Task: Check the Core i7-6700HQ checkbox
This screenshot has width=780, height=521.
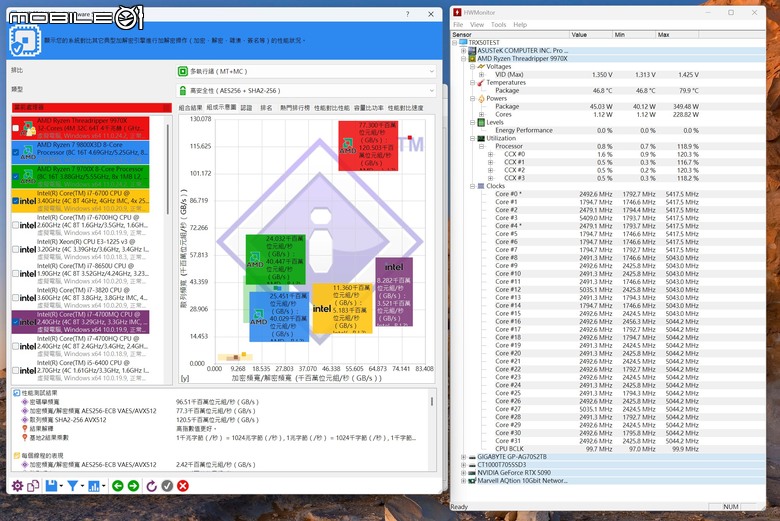Action: click(15, 225)
